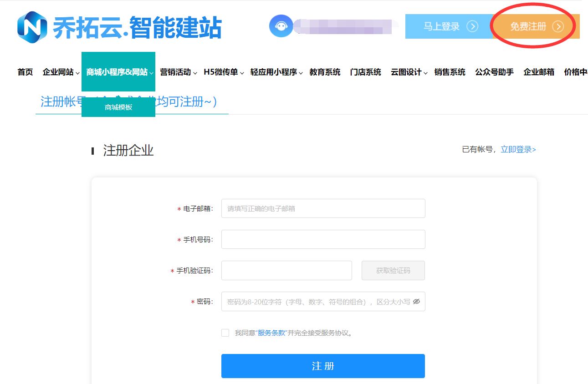Screen dimensions: 588x384
Task: Switch to the 首页 nav item
Action: tap(25, 71)
